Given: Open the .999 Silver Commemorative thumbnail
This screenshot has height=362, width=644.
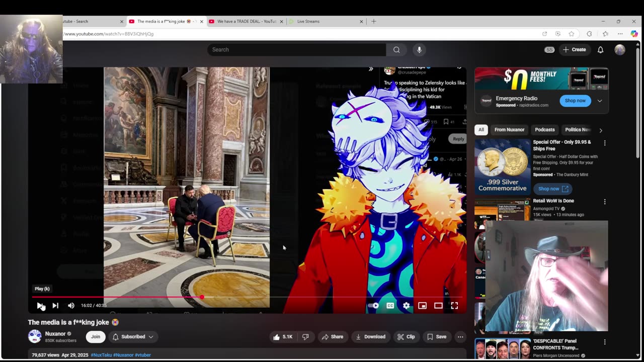Looking at the screenshot, I should [x=502, y=166].
